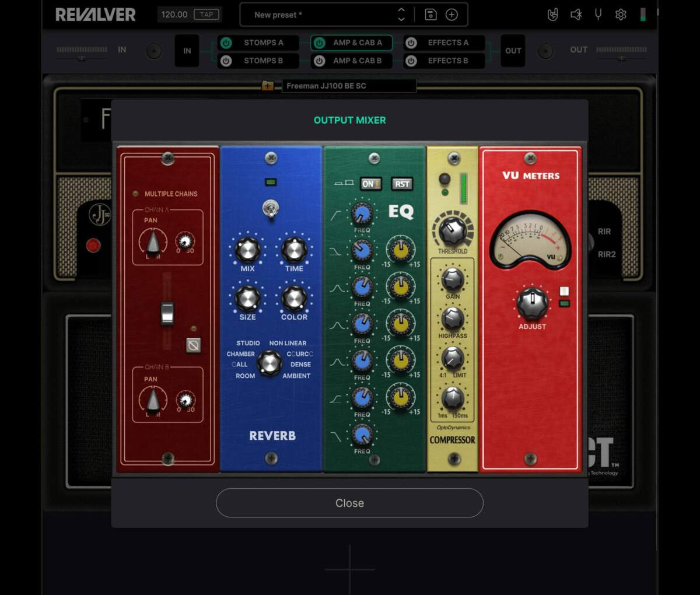Open the tuner with the tuning fork icon
The image size is (700, 595).
(x=598, y=14)
